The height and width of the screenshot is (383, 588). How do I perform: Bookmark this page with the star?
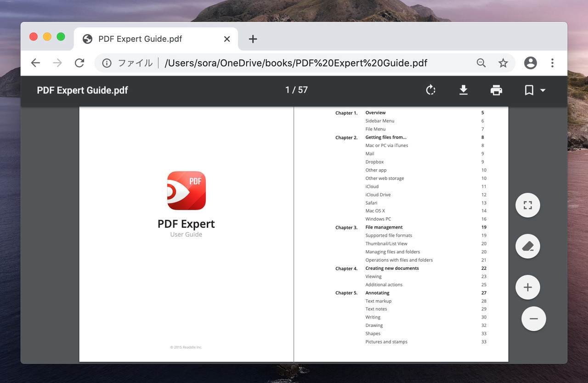[503, 63]
